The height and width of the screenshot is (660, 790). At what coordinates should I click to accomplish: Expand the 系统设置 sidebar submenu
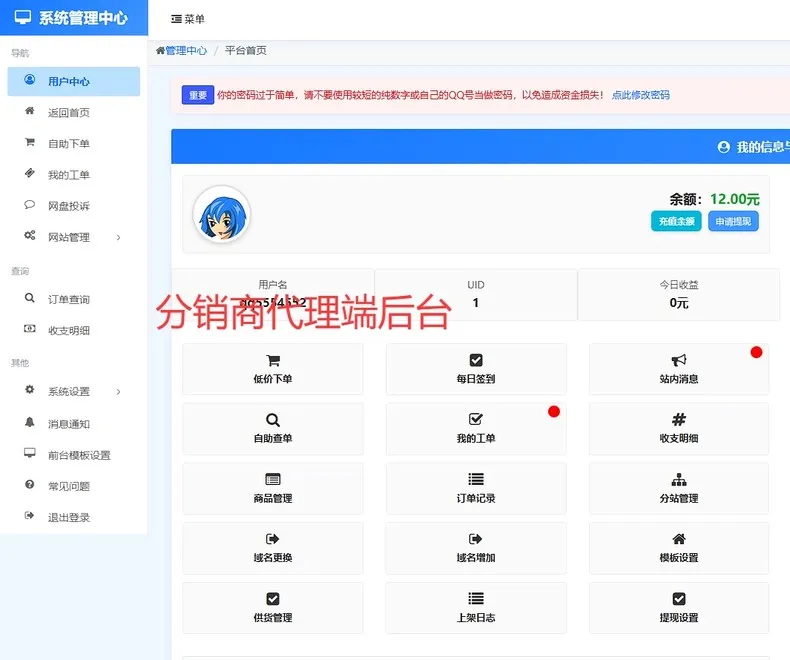73,391
